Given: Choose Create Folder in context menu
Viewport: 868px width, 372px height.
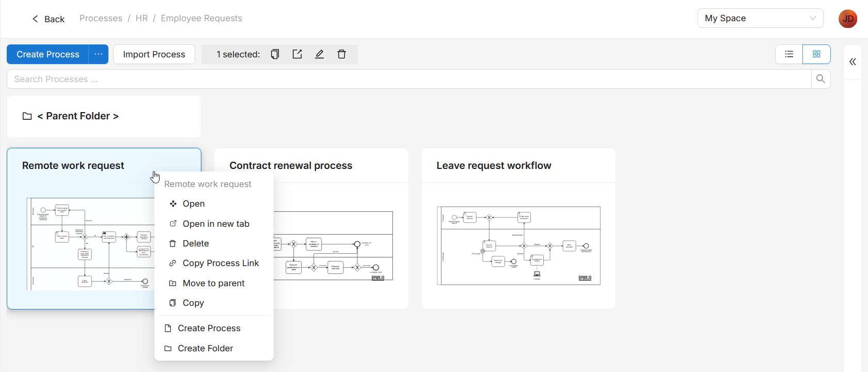Looking at the screenshot, I should point(214,348).
